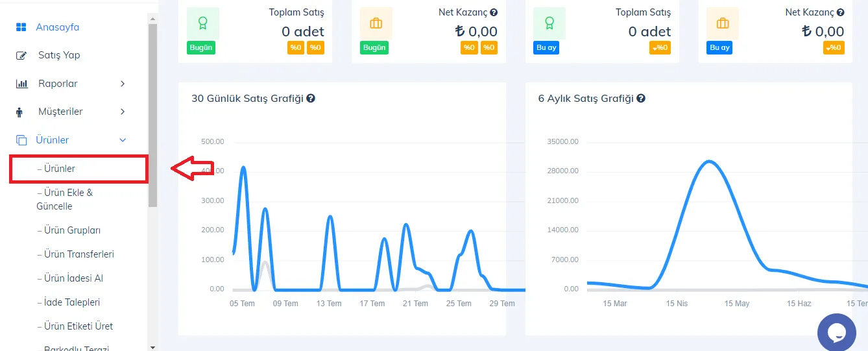This screenshot has width=868, height=351.
Task: Expand the Raporlar submenu chevron
Action: pyautogui.click(x=123, y=84)
